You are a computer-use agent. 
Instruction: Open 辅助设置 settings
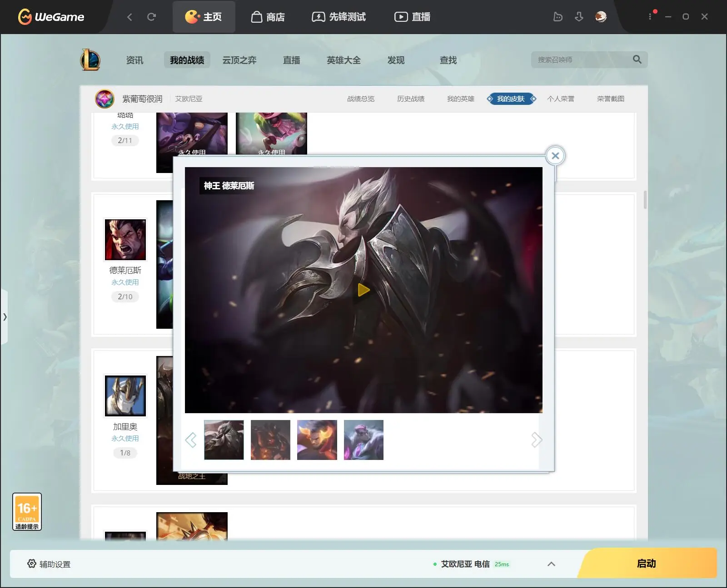pyautogui.click(x=49, y=564)
